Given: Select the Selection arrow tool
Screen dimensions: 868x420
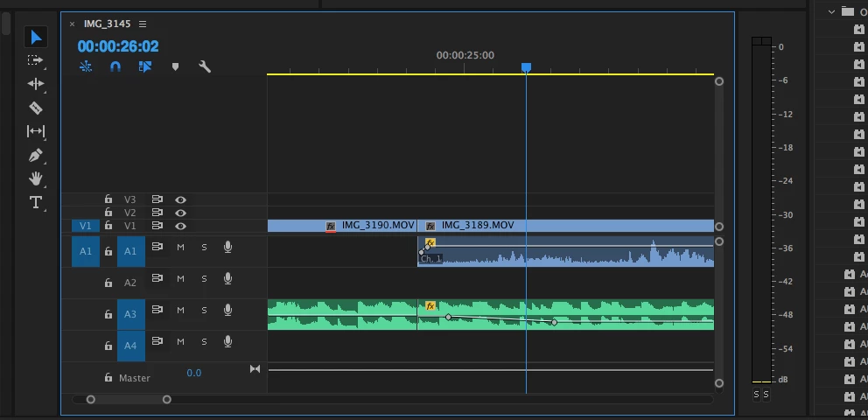Looking at the screenshot, I should click(x=36, y=37).
